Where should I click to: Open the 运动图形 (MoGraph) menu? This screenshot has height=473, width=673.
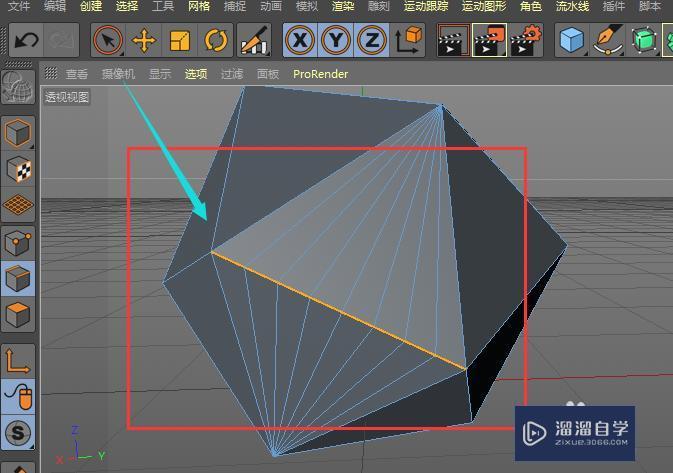[484, 6]
